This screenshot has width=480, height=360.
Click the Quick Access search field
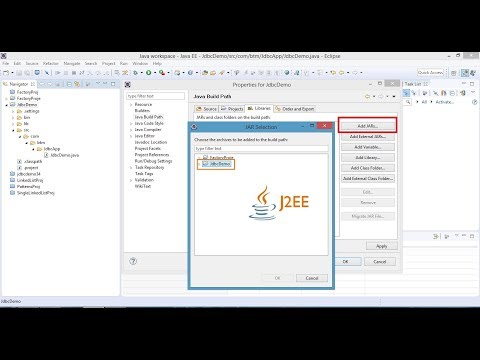(430, 72)
